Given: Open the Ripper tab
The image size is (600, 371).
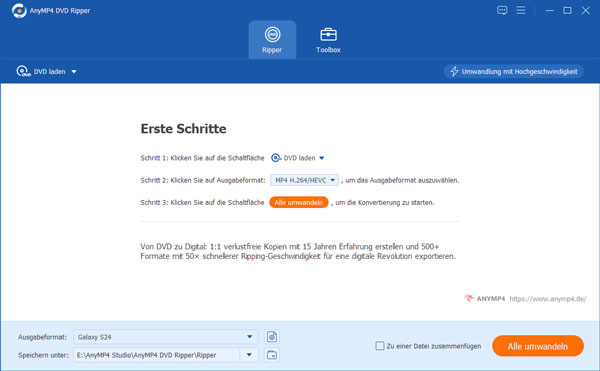Looking at the screenshot, I should [x=272, y=40].
